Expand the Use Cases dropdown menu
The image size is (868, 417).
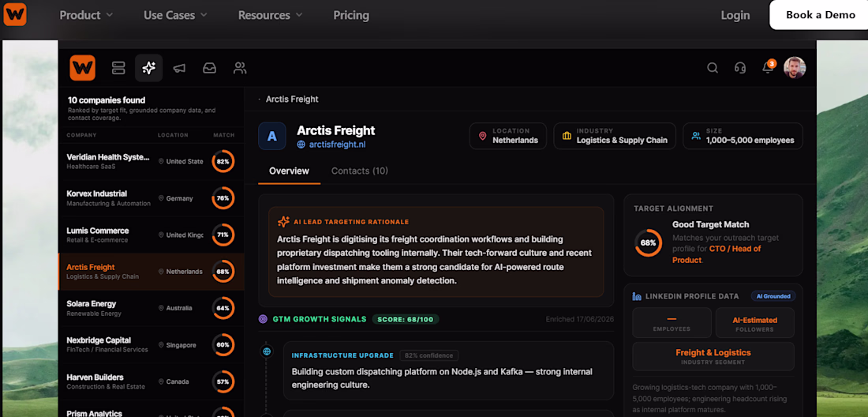[x=175, y=15]
